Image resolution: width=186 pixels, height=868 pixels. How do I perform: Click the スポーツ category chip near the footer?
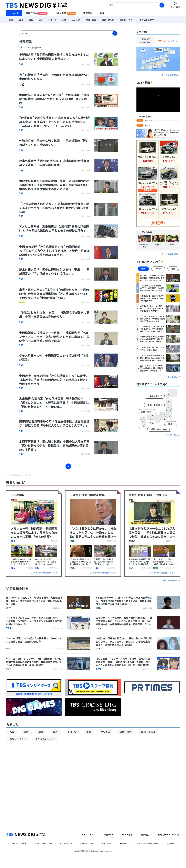click(72, 732)
